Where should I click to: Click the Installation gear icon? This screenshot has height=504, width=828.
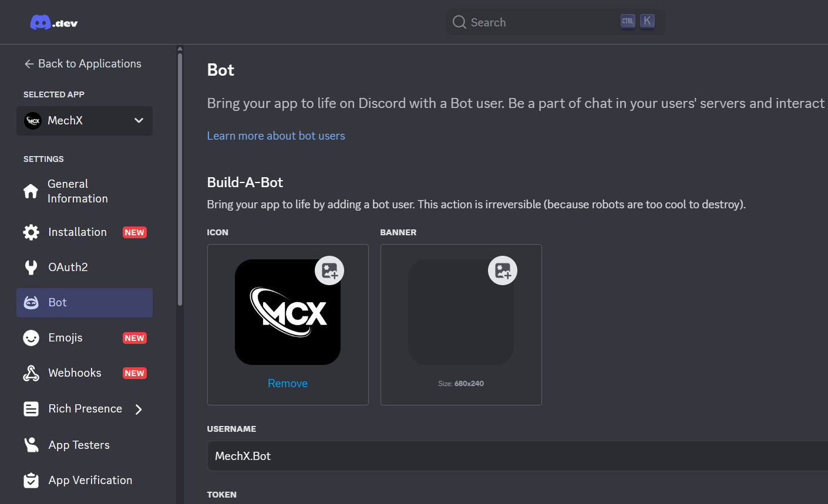tap(31, 232)
